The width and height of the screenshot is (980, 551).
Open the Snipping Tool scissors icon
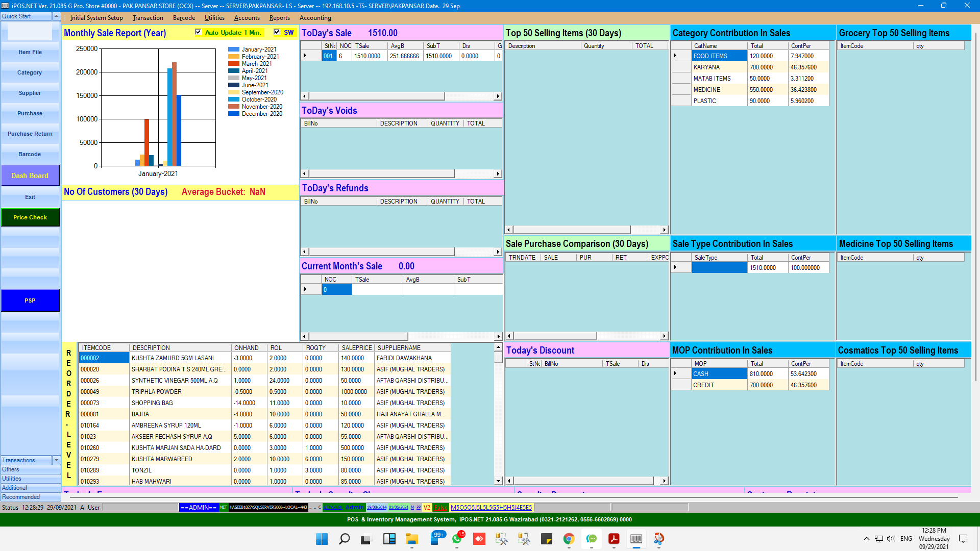(658, 539)
